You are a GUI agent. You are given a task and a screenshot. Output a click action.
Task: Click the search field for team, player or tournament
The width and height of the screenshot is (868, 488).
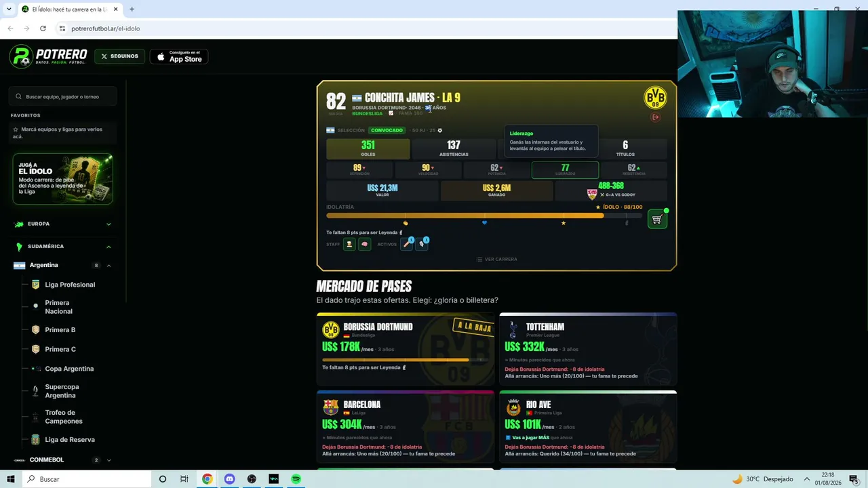pos(62,97)
